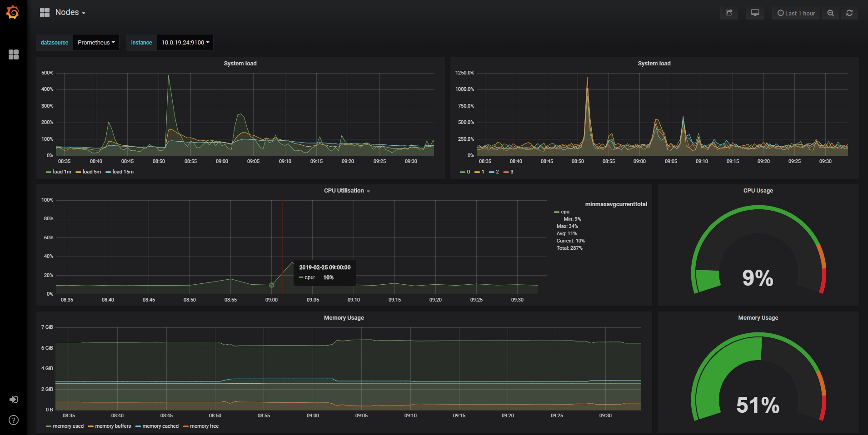Image resolution: width=868 pixels, height=435 pixels.
Task: Zoom out time range with magnifier icon
Action: point(831,13)
